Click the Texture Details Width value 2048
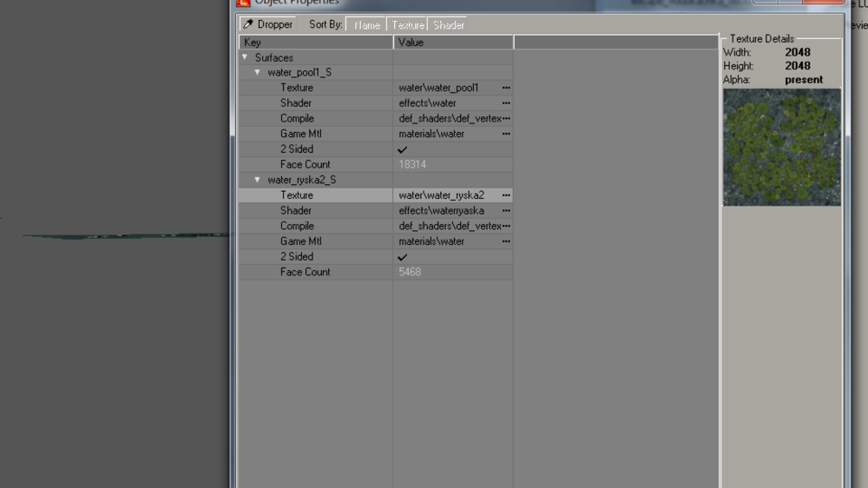Image resolution: width=868 pixels, height=488 pixels. [x=798, y=52]
